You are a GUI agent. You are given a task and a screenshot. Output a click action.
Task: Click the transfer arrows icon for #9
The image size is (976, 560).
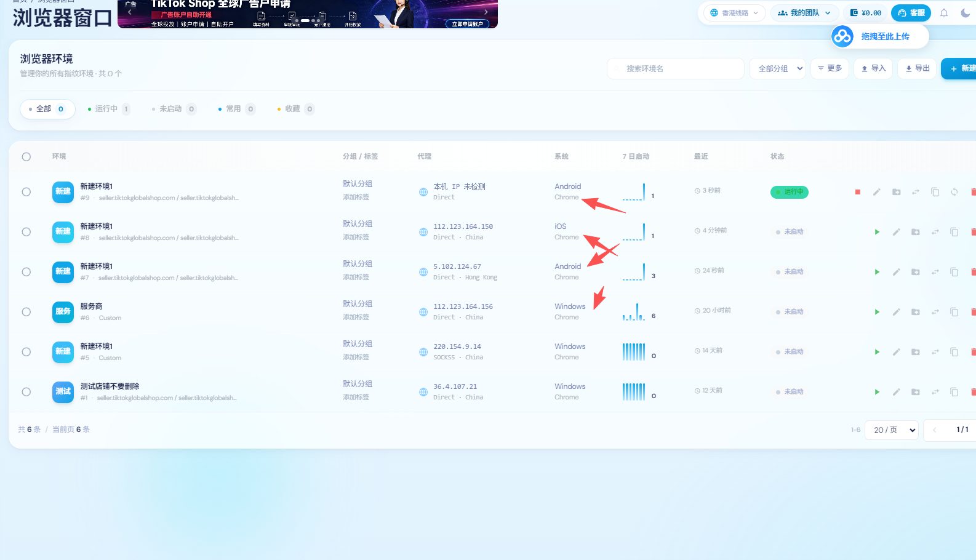click(x=915, y=192)
